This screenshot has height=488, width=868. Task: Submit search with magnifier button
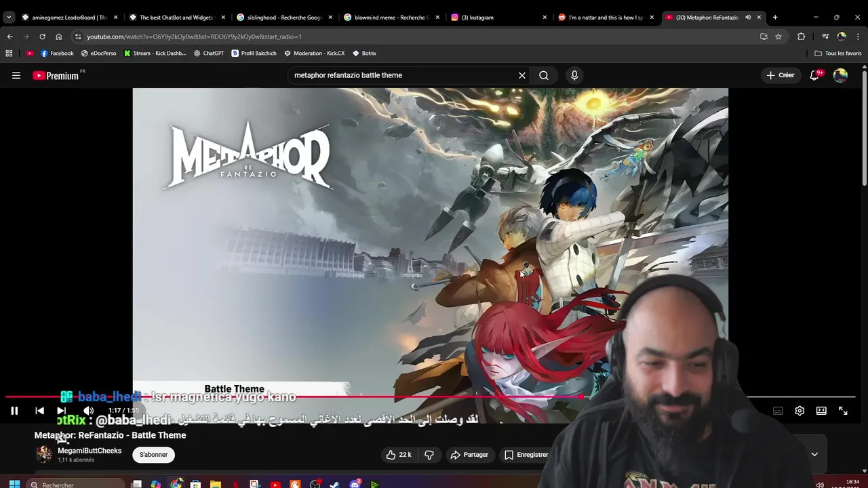tap(544, 75)
